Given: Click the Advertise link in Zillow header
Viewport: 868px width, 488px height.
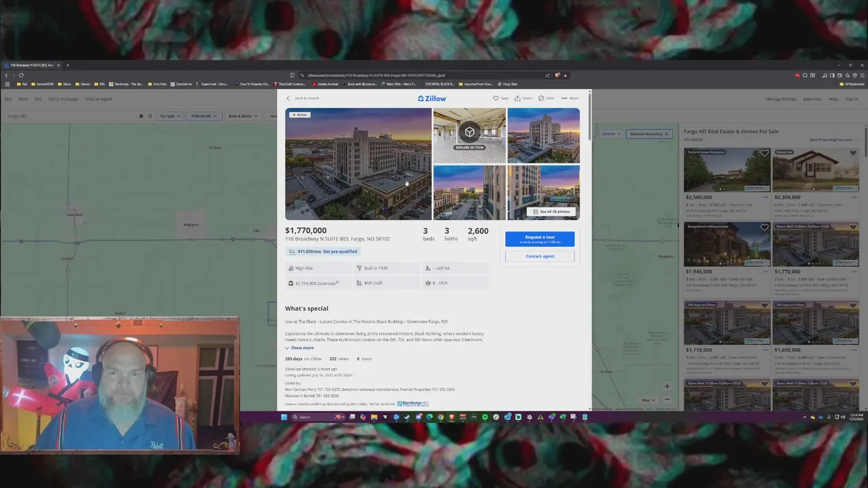Looking at the screenshot, I should [x=812, y=99].
